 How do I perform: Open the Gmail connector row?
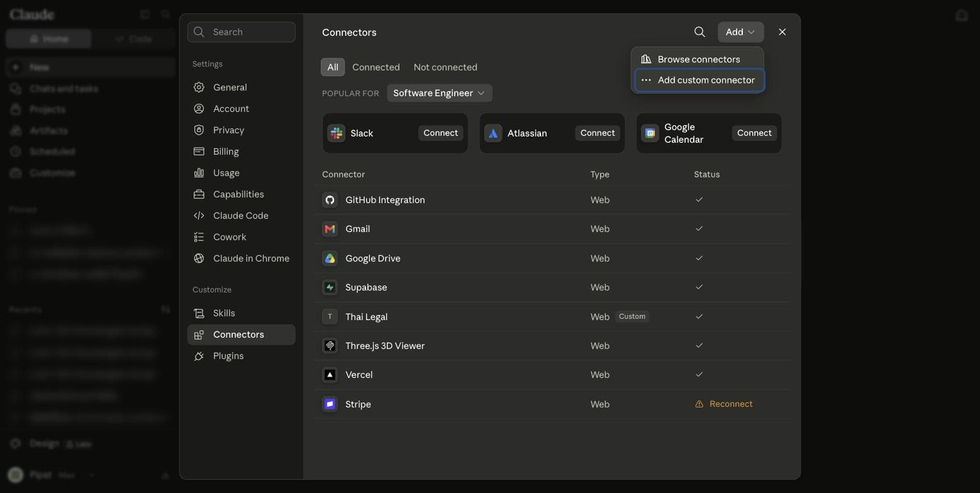coord(552,229)
